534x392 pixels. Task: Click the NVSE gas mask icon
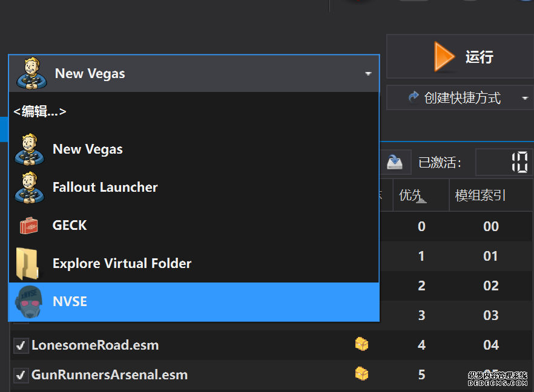click(28, 301)
